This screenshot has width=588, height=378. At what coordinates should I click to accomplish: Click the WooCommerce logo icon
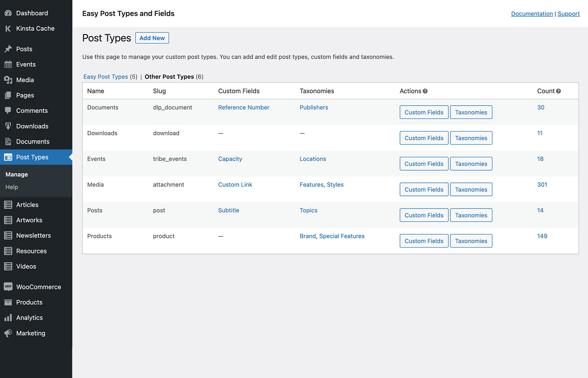click(8, 287)
